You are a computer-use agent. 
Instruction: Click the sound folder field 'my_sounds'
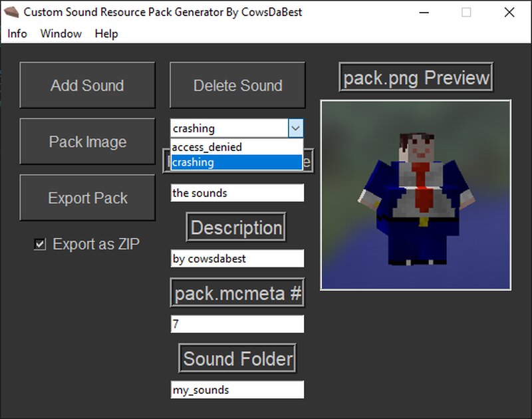[x=237, y=390]
